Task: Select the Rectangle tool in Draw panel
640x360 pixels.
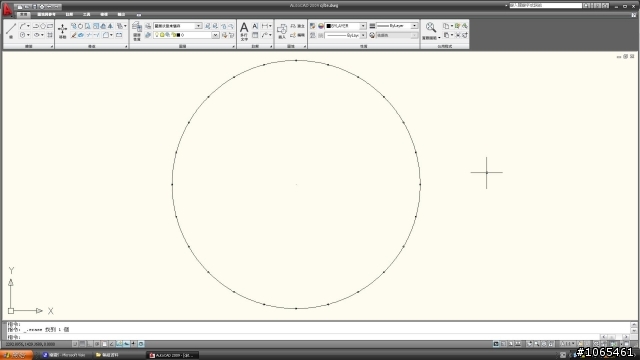Action: [x=50, y=26]
